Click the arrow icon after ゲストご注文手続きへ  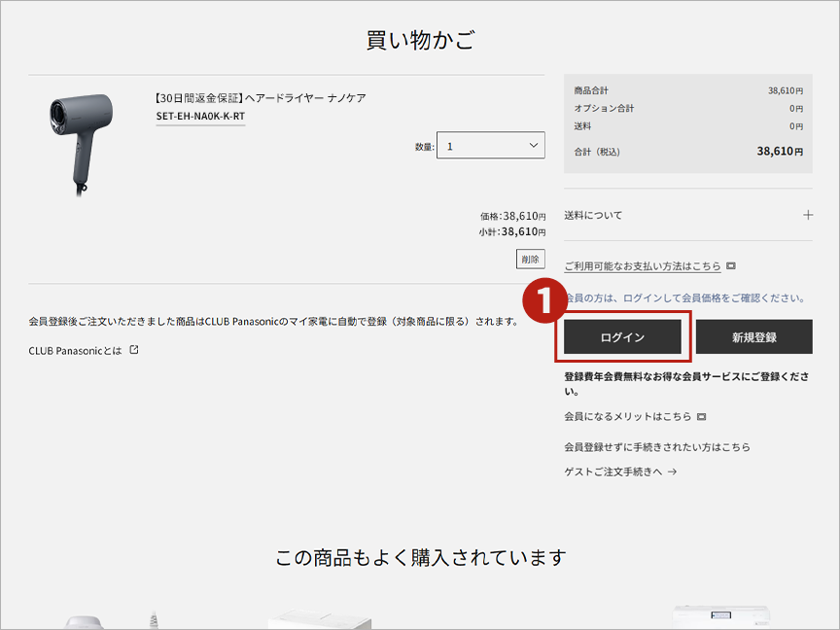tap(672, 472)
